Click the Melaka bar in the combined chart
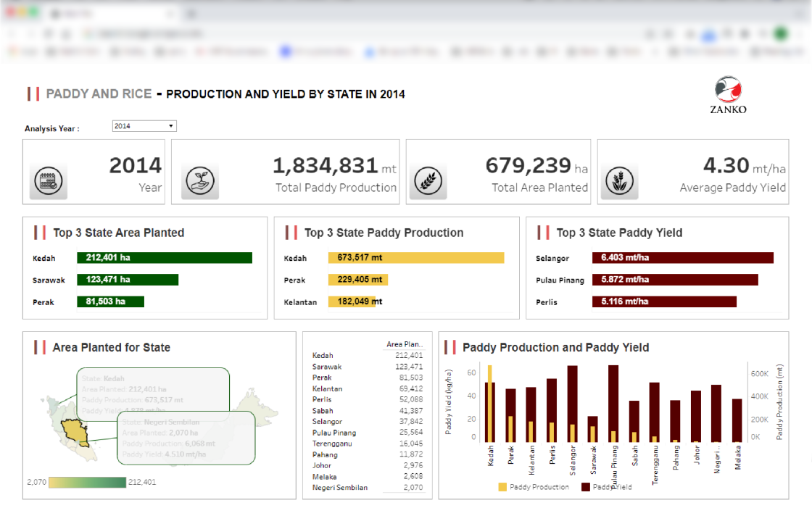The width and height of the screenshot is (812, 508). [737, 420]
